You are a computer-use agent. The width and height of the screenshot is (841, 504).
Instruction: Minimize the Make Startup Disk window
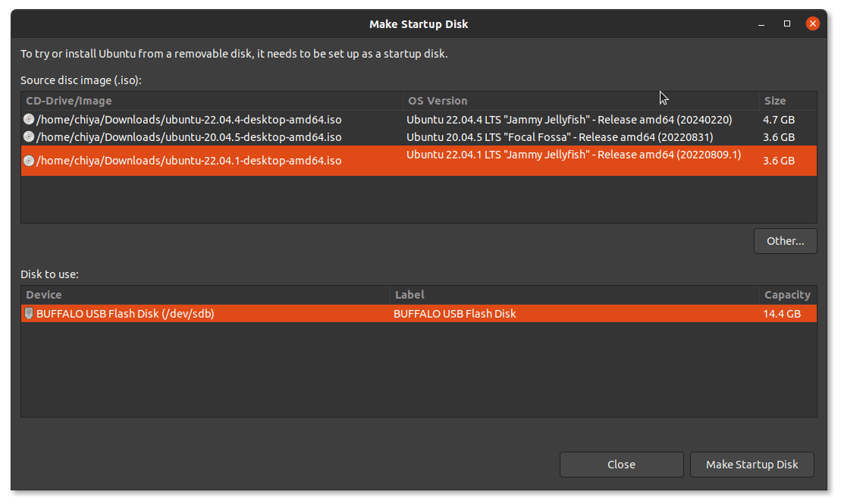761,23
